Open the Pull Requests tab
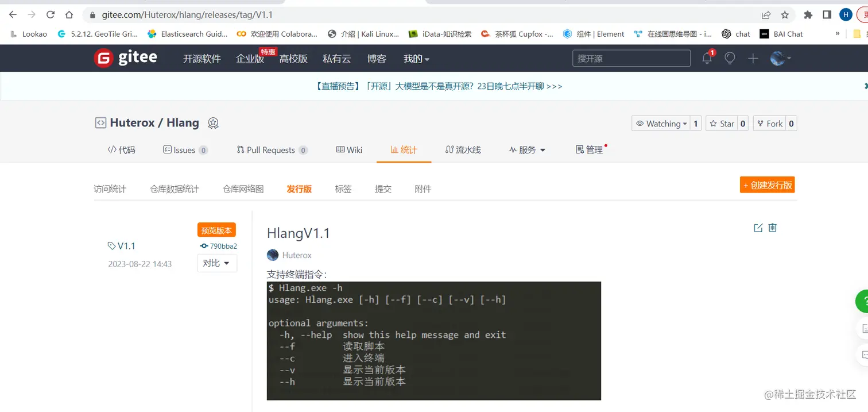 point(272,150)
